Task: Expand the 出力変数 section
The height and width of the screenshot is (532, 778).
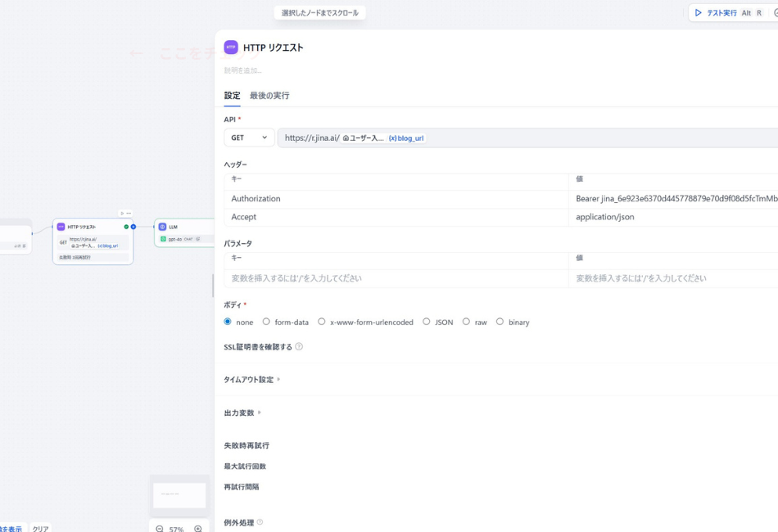Action: 241,413
